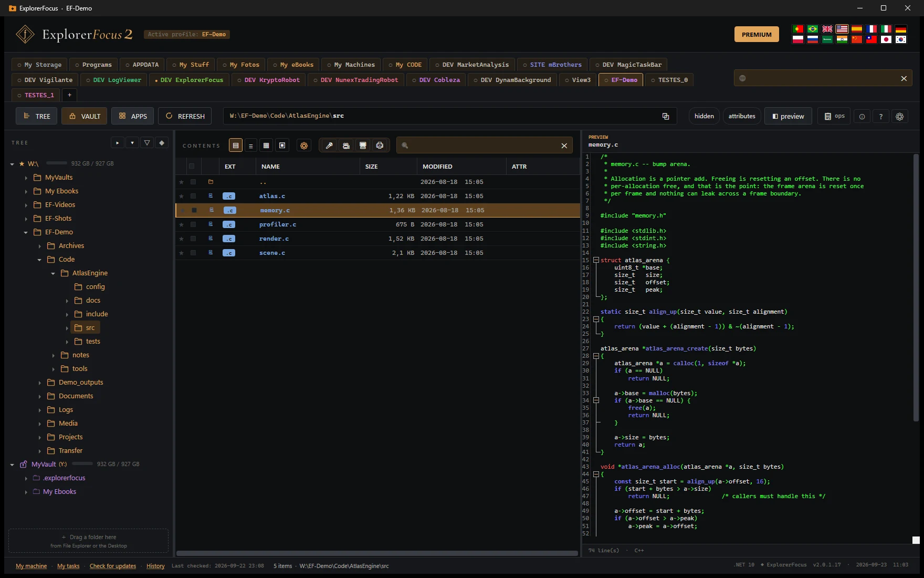Check the box for render.c
924x578 pixels.
point(193,239)
